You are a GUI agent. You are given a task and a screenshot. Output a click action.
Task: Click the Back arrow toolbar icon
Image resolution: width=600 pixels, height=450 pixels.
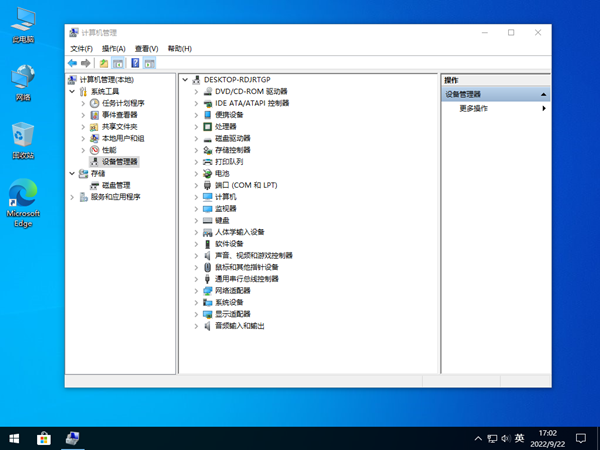(x=72, y=63)
